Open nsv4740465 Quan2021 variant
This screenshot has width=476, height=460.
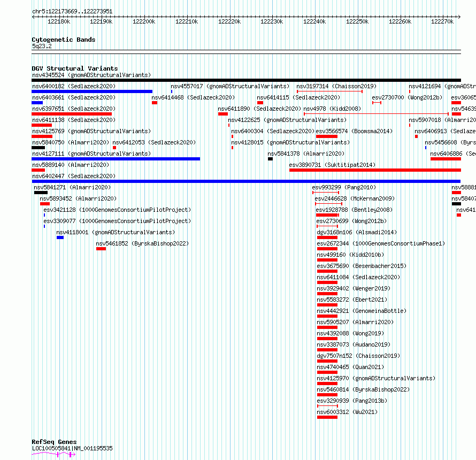pos(350,367)
